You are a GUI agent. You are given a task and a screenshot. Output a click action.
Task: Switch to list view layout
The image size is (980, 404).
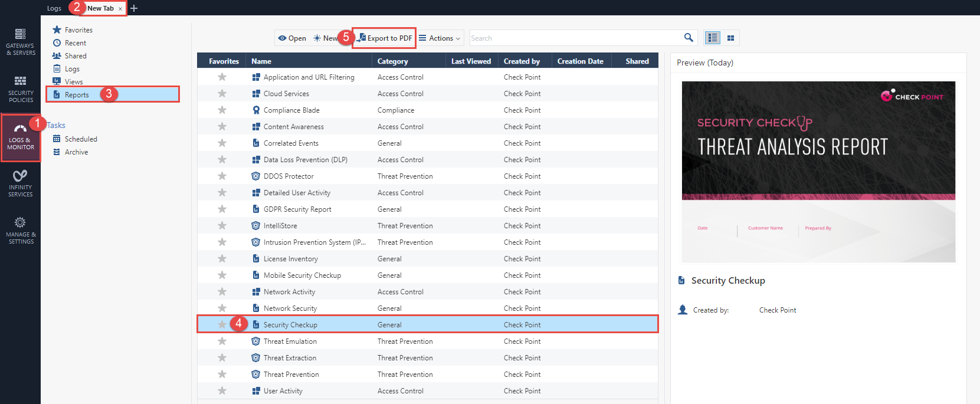(713, 38)
